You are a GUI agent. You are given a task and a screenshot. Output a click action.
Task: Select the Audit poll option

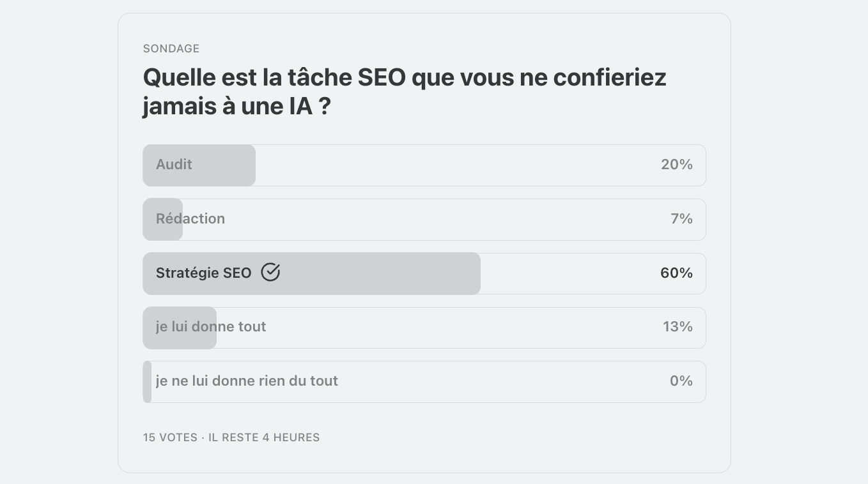coord(424,165)
